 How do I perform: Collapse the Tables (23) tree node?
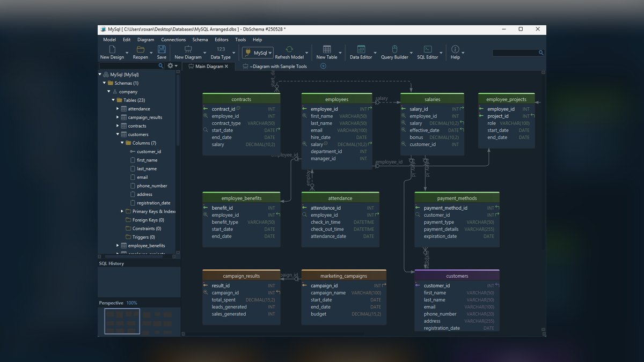tap(113, 100)
